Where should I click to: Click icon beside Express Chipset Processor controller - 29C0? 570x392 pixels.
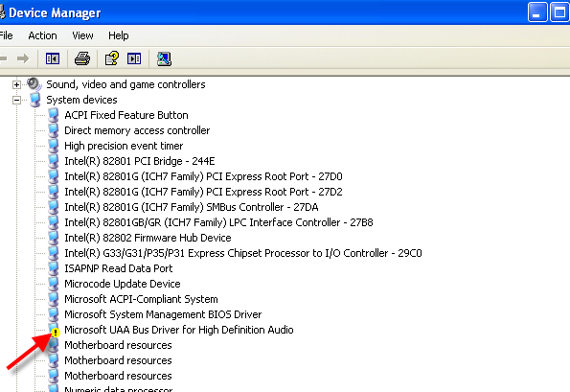(x=54, y=253)
